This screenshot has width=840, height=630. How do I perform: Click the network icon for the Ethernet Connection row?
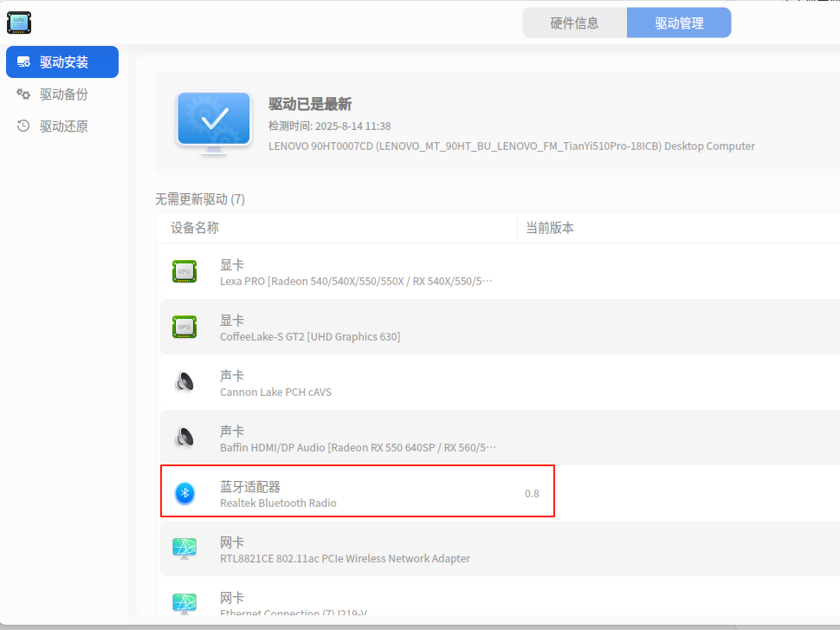tap(184, 603)
